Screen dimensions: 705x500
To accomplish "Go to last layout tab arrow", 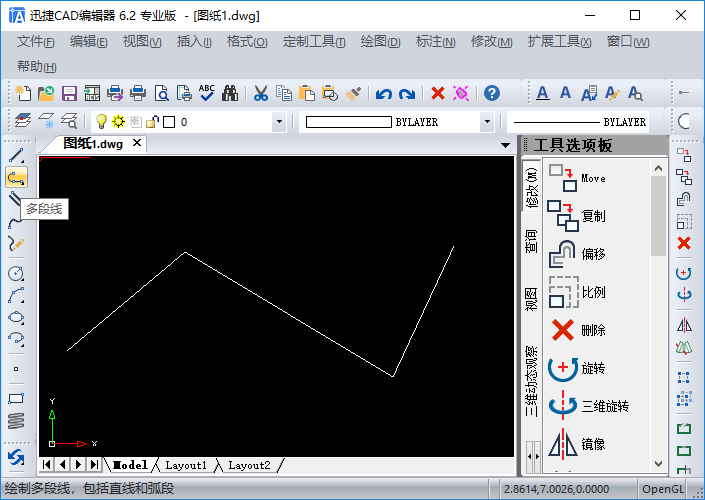I will [x=94, y=464].
